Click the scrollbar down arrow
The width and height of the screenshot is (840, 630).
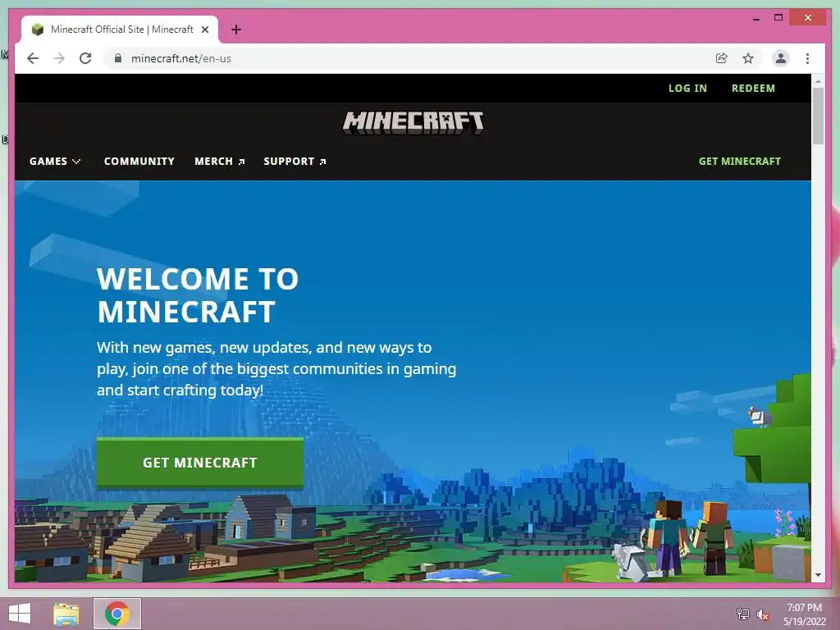coord(818,575)
